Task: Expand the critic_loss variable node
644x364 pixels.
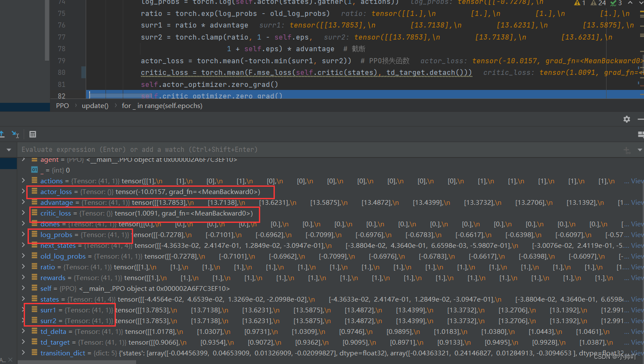Action: [x=23, y=213]
